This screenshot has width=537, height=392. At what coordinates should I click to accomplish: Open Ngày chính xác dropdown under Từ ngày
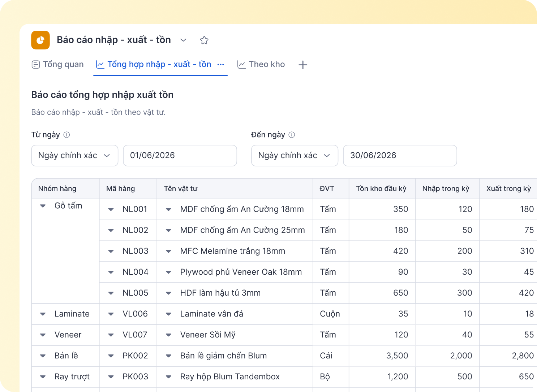click(x=75, y=156)
